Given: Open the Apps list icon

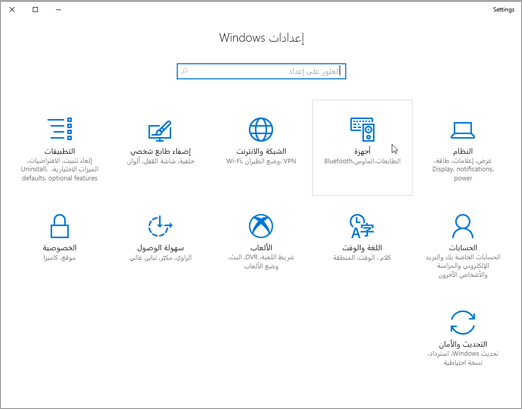Looking at the screenshot, I should click(60, 129).
